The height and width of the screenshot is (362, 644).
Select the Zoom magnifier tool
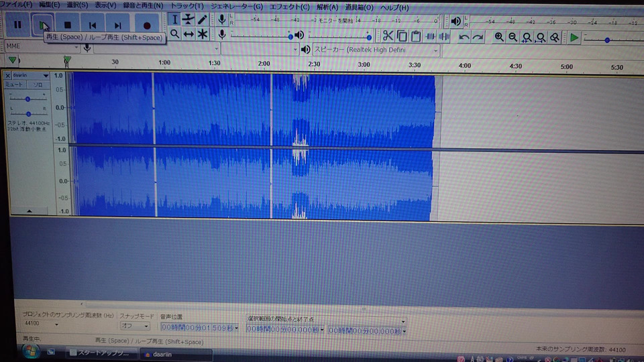174,34
